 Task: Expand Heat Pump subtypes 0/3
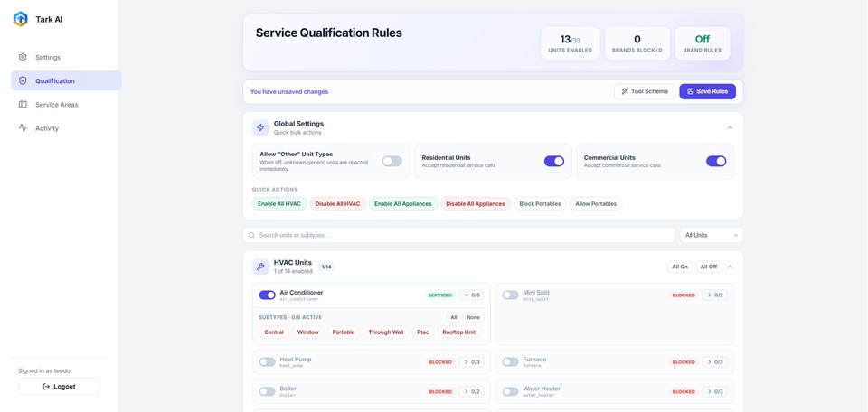coord(471,362)
